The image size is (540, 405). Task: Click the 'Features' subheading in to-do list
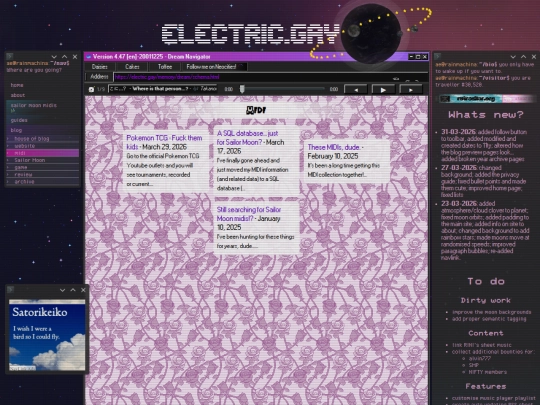tap(486, 386)
